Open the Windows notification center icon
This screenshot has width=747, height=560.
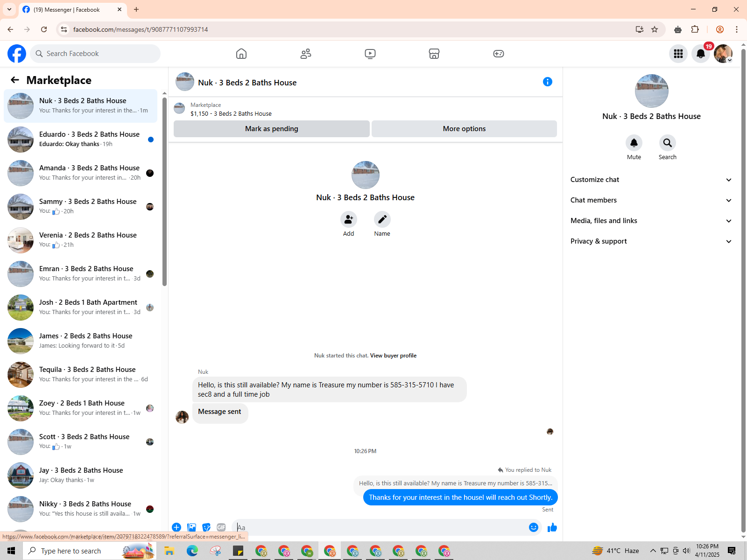point(732,551)
